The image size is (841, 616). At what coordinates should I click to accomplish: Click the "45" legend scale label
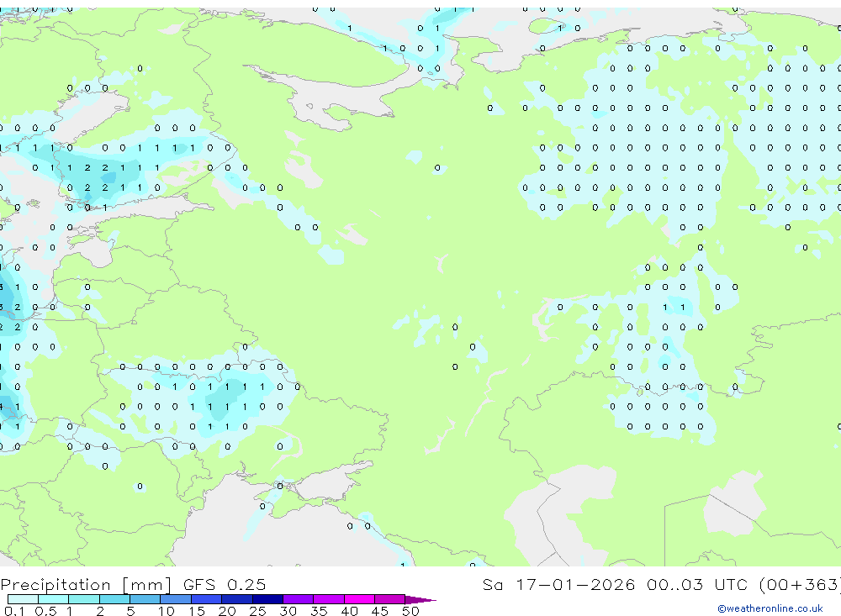(x=380, y=611)
